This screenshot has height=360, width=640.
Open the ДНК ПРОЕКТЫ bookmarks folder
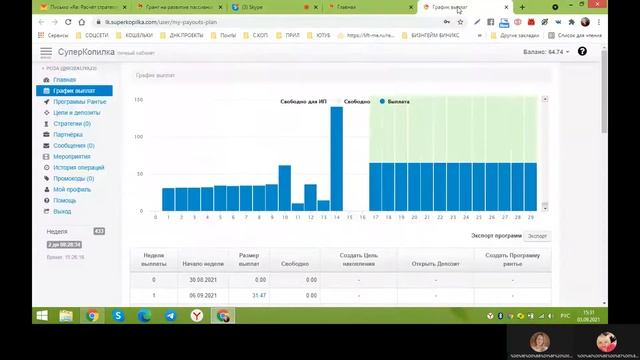click(182, 36)
